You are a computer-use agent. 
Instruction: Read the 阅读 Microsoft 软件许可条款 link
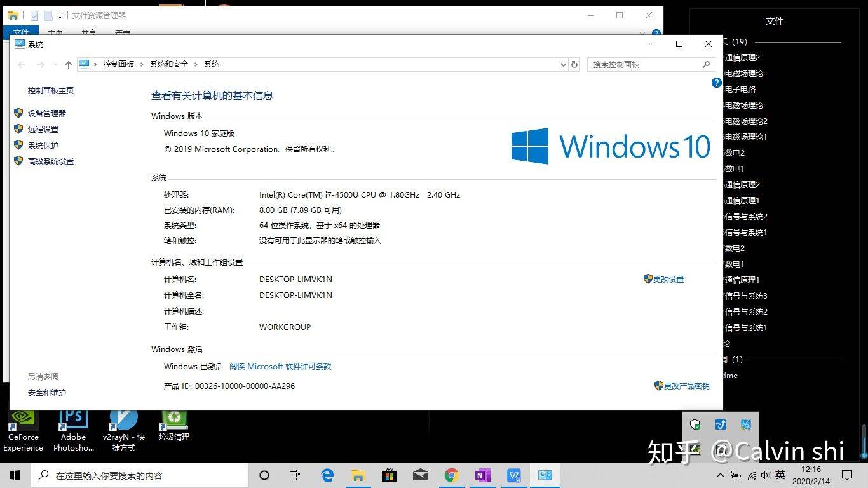pyautogui.click(x=280, y=366)
